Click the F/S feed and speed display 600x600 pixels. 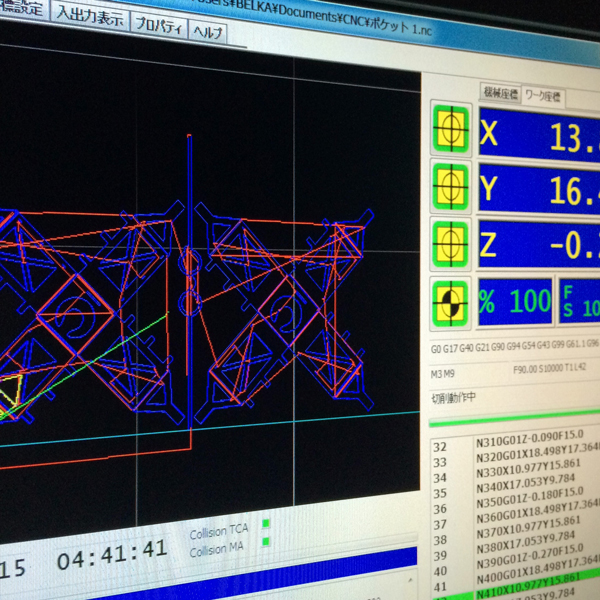point(580,303)
